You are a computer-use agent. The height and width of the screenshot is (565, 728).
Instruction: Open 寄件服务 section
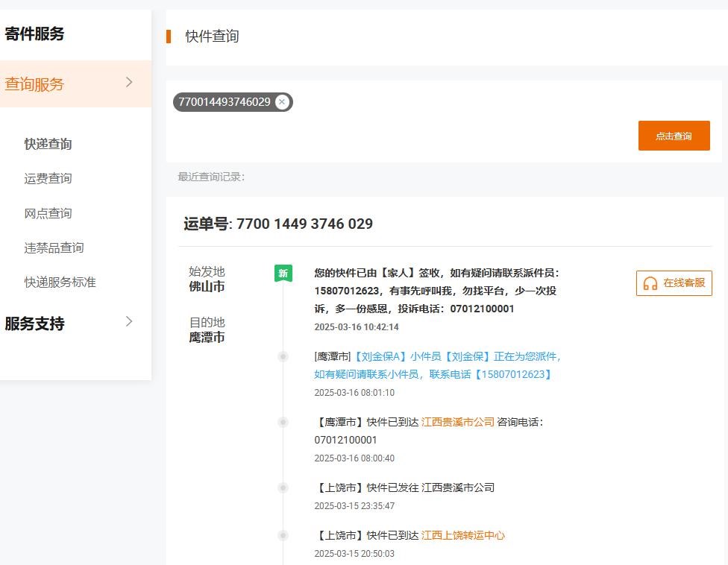pos(34,34)
